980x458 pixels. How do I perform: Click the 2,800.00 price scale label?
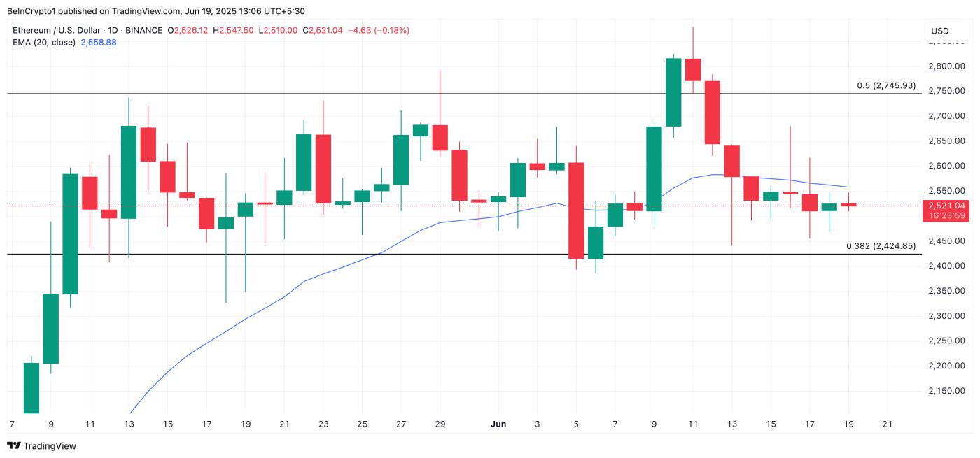tap(946, 66)
